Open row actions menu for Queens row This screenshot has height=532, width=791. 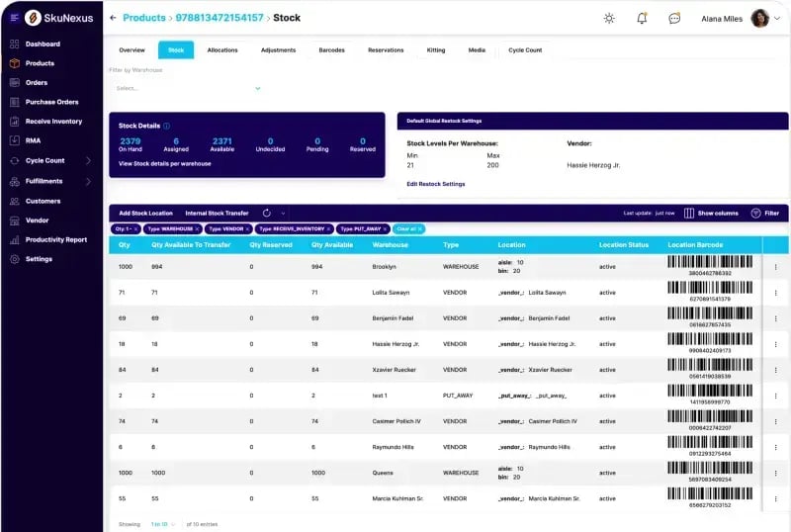[x=775, y=473]
